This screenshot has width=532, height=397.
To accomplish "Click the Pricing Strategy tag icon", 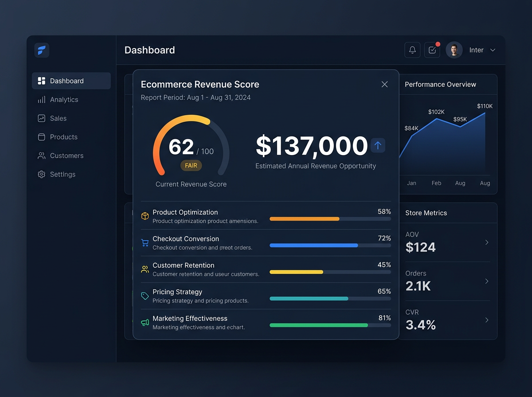I will (145, 296).
